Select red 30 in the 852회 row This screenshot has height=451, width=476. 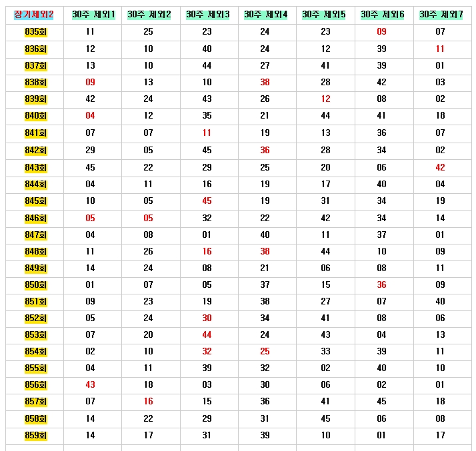207,318
